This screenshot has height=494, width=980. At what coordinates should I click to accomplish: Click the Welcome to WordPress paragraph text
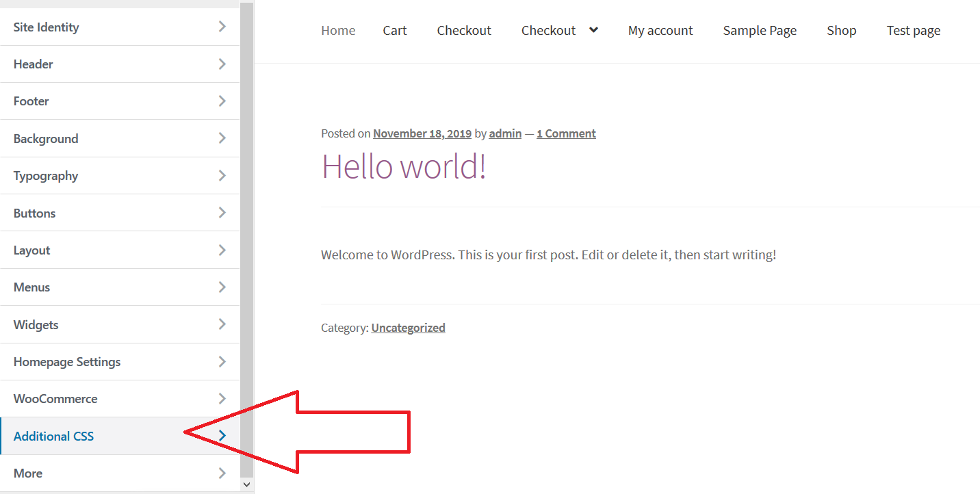[548, 255]
